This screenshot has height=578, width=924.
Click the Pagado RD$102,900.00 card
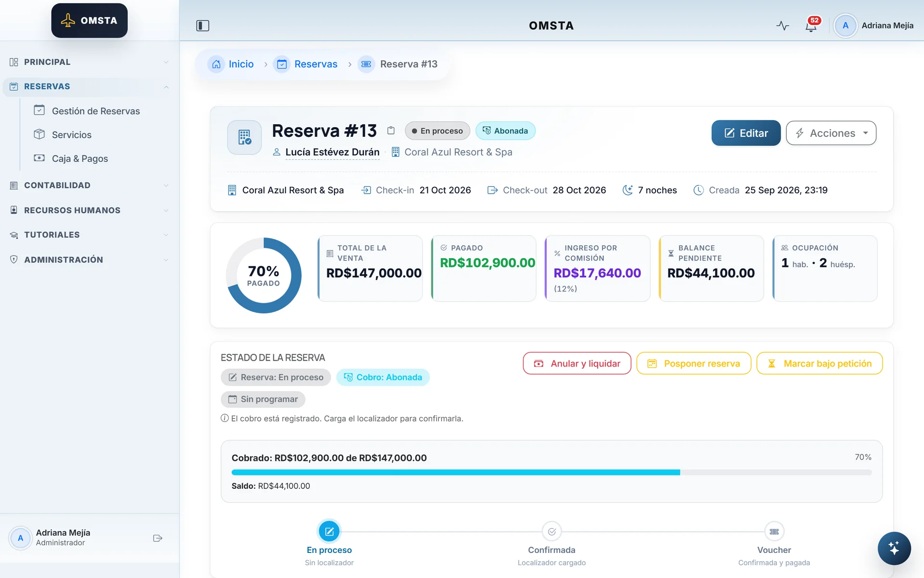484,268
